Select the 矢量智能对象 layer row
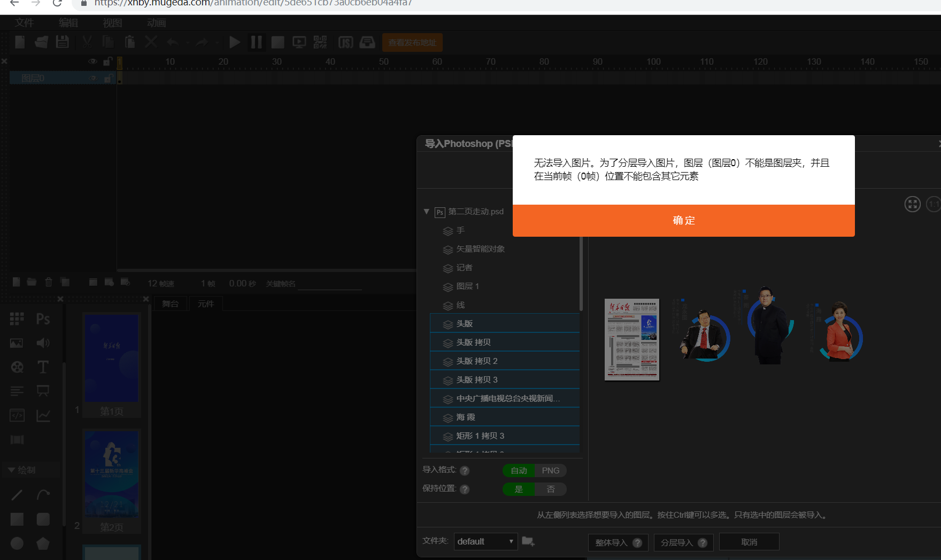 coord(505,248)
